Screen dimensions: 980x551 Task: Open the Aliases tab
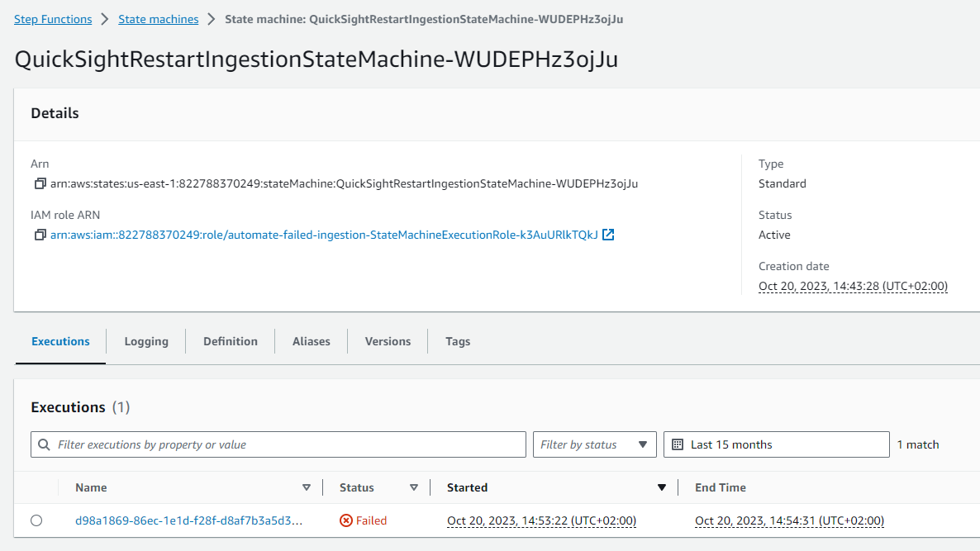pos(312,341)
